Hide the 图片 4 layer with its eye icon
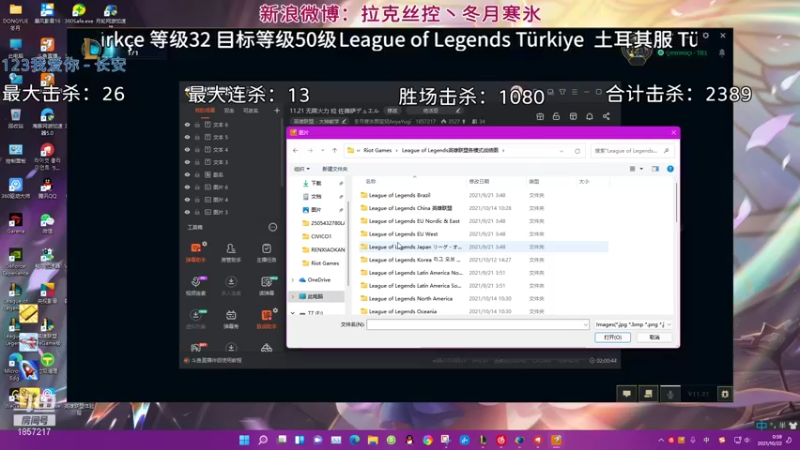The width and height of the screenshot is (800, 450). (187, 199)
